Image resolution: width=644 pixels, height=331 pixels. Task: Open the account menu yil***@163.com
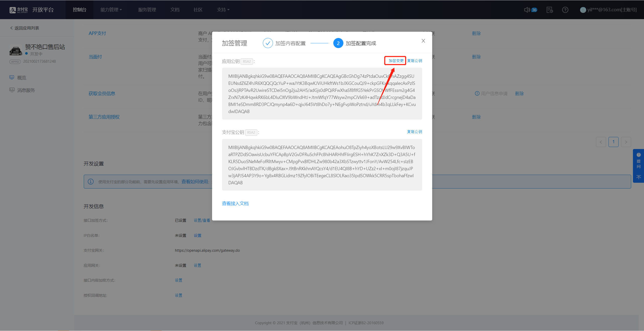coord(611,10)
